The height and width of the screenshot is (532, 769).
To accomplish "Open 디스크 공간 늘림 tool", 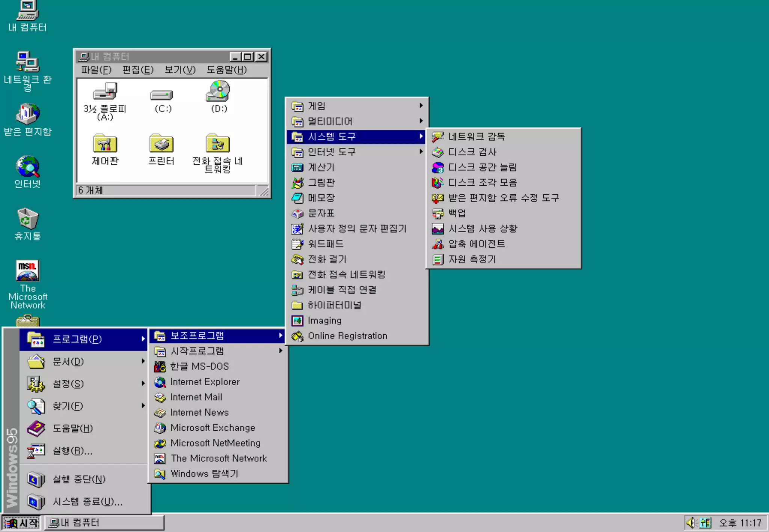I will (504, 167).
